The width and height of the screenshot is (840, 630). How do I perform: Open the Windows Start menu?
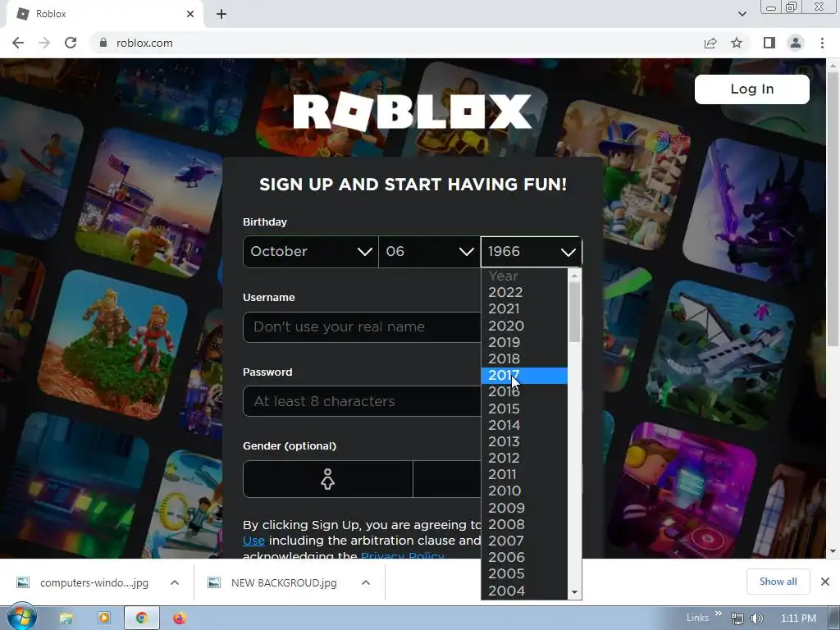click(21, 617)
